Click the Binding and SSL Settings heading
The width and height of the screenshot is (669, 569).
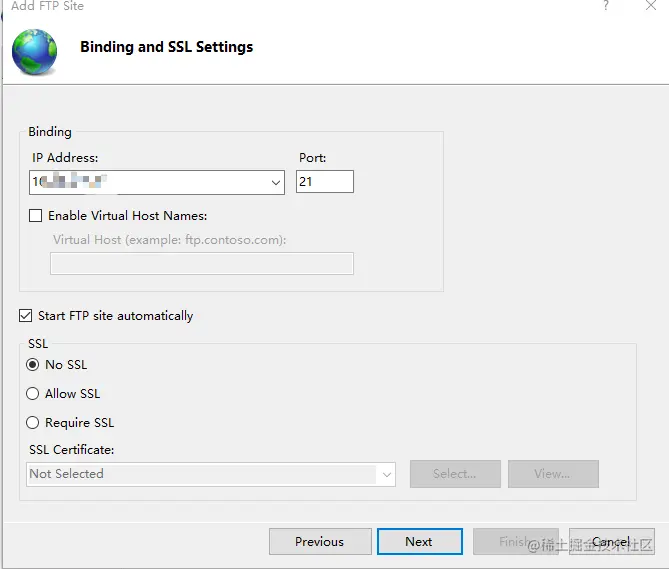click(x=166, y=47)
